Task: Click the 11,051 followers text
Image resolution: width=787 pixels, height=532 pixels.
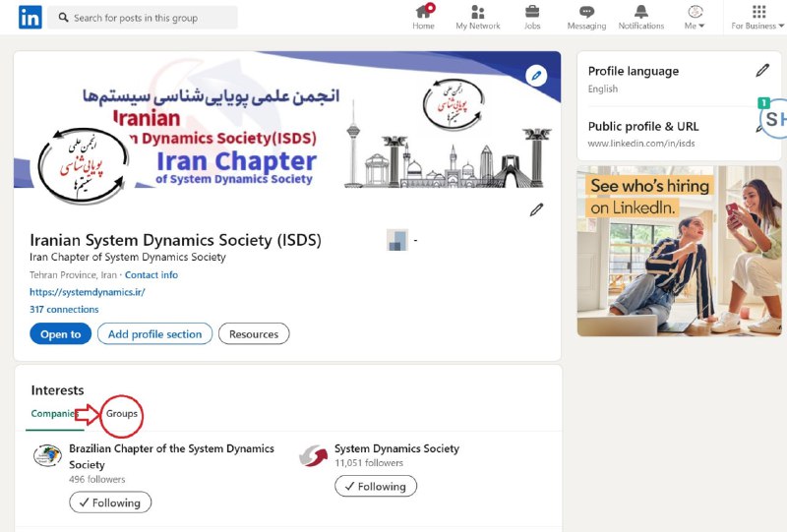Action: (x=369, y=463)
